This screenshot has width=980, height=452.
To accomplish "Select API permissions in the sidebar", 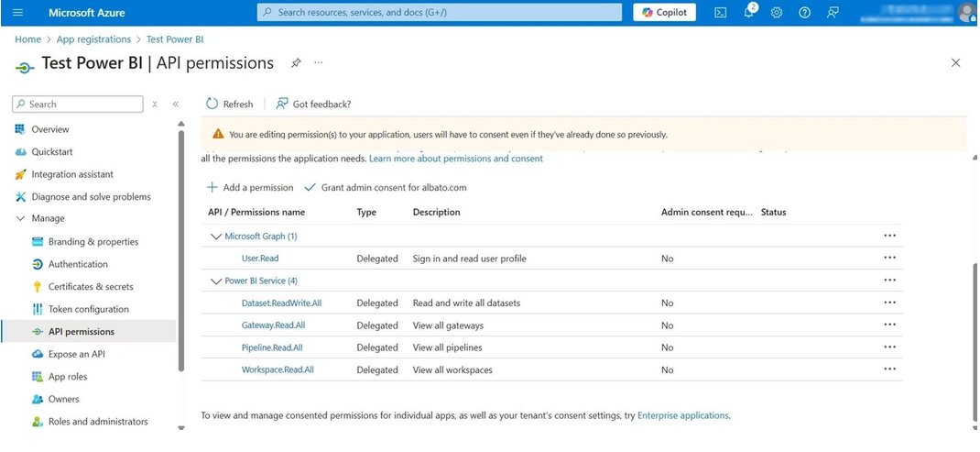I will pyautogui.click(x=88, y=332).
